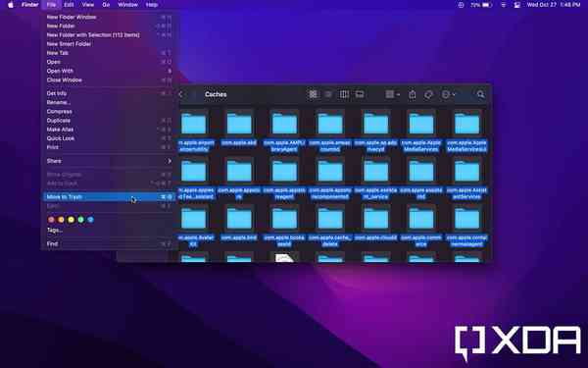The image size is (588, 368).
Task: Open the Apple menu
Action: [x=11, y=5]
